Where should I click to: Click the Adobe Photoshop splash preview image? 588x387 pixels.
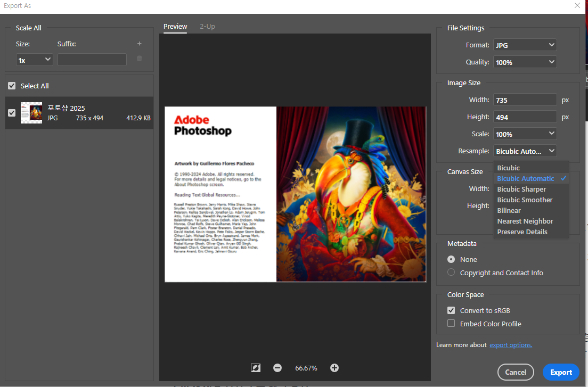[x=296, y=194]
